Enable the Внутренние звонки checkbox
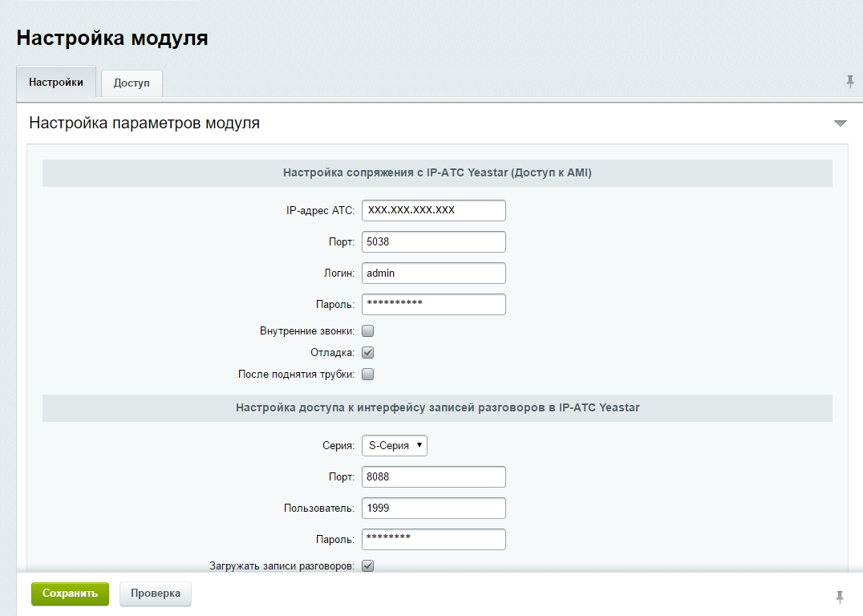This screenshot has height=616, width=863. [367, 330]
